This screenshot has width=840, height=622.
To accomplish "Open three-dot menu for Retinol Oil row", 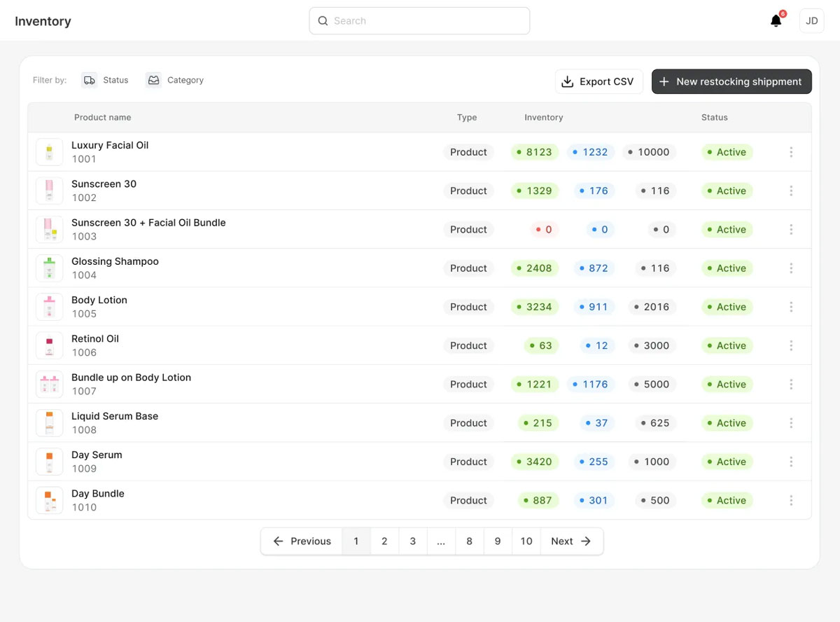I will (791, 345).
